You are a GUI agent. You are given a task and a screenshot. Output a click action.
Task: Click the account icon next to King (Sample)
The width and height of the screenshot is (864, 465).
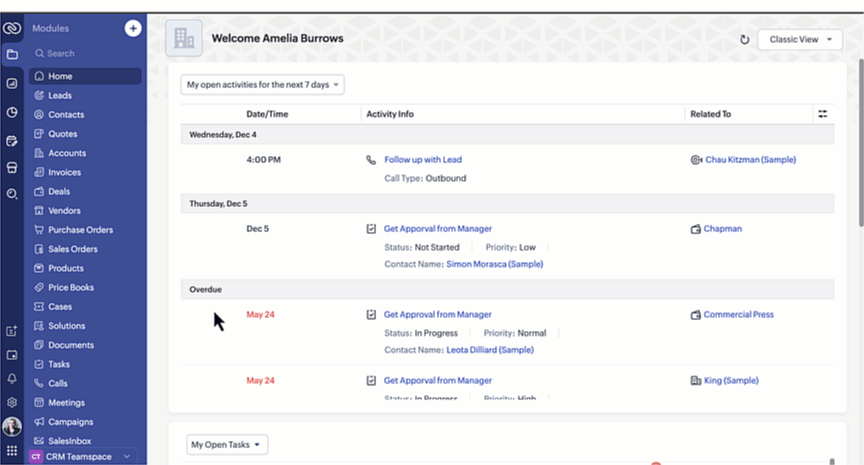click(696, 380)
